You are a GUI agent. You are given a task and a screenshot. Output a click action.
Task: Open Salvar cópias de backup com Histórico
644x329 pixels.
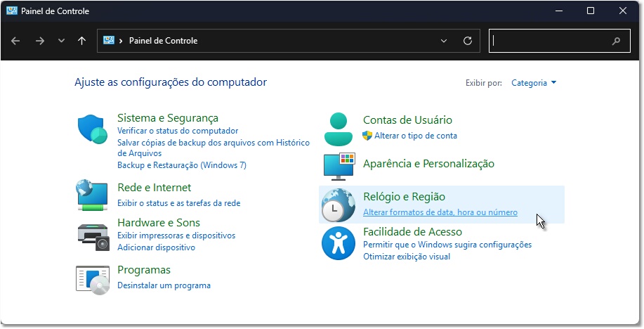pos(213,148)
